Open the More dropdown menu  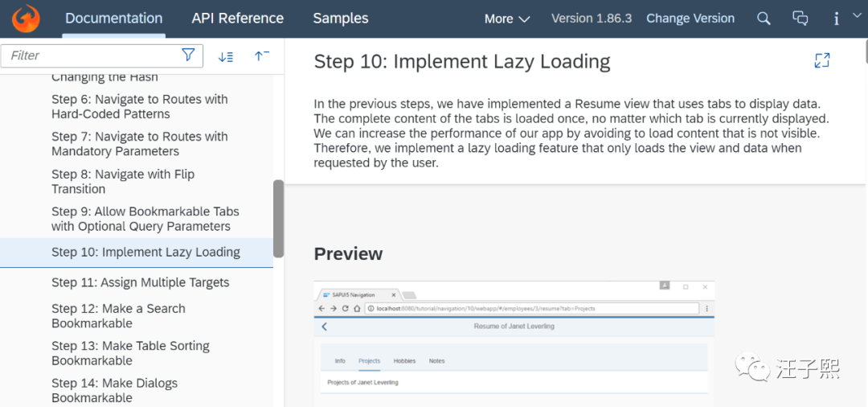point(507,18)
